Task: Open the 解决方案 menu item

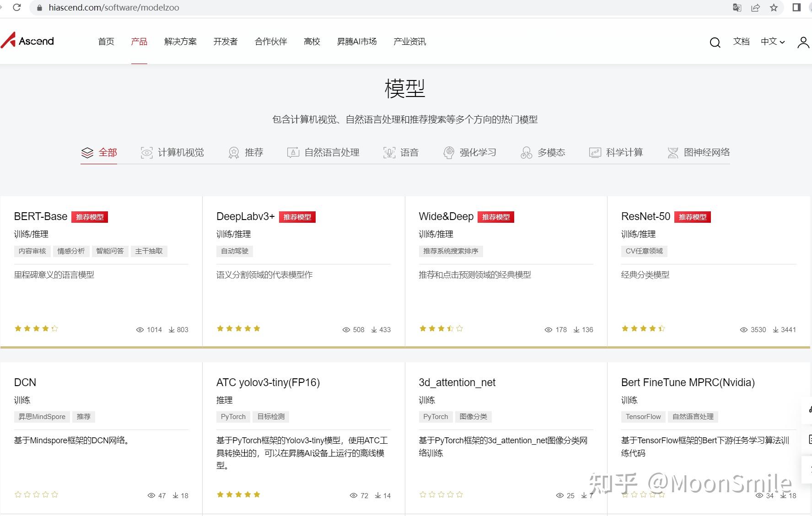Action: tap(180, 41)
